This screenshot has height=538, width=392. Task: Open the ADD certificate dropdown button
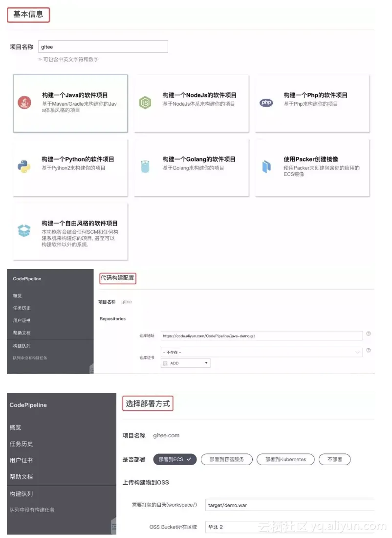point(186,363)
